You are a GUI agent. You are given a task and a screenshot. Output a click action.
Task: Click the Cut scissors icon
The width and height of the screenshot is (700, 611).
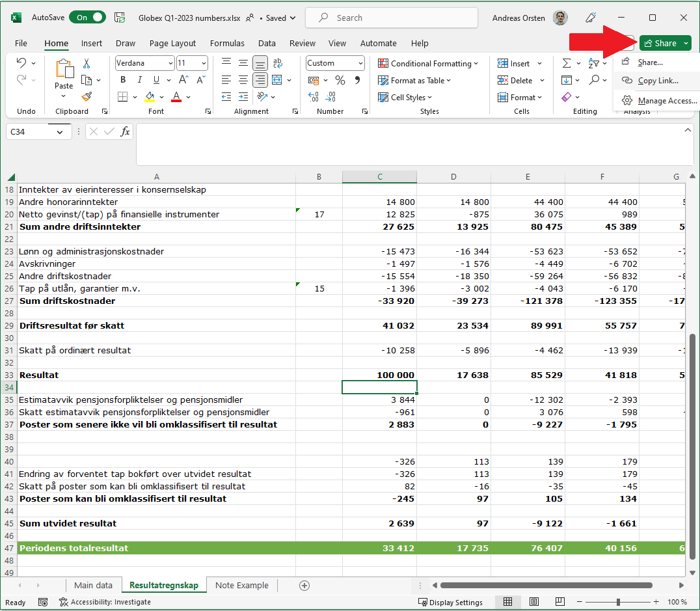tap(87, 63)
